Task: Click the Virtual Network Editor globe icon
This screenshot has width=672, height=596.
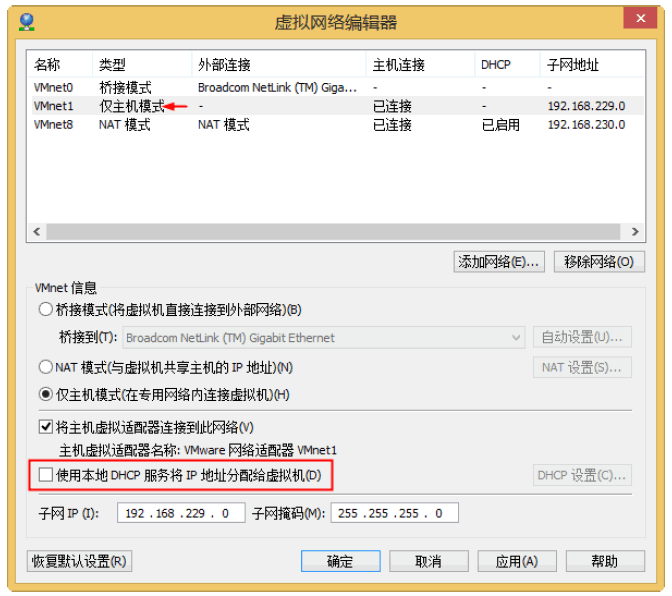Action: 27,22
